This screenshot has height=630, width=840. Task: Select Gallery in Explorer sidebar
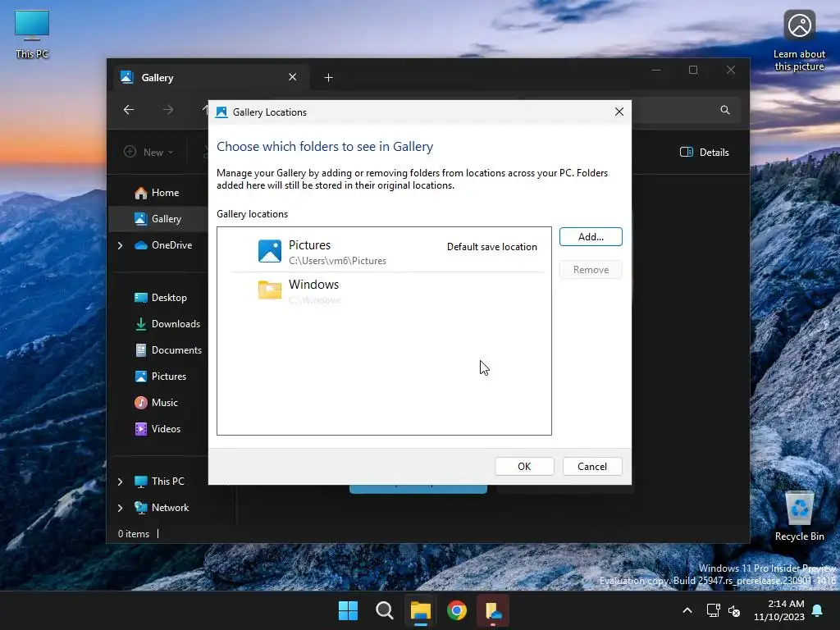158,219
